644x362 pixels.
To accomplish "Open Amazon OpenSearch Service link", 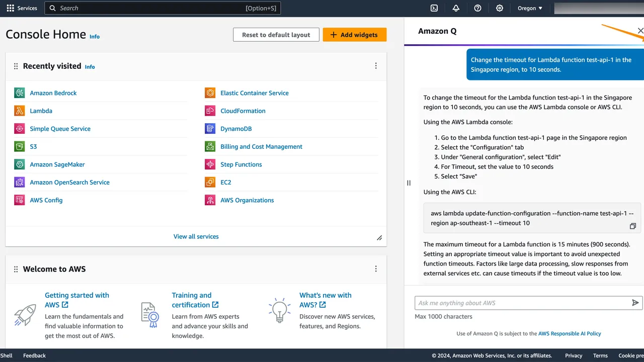I will pyautogui.click(x=70, y=182).
